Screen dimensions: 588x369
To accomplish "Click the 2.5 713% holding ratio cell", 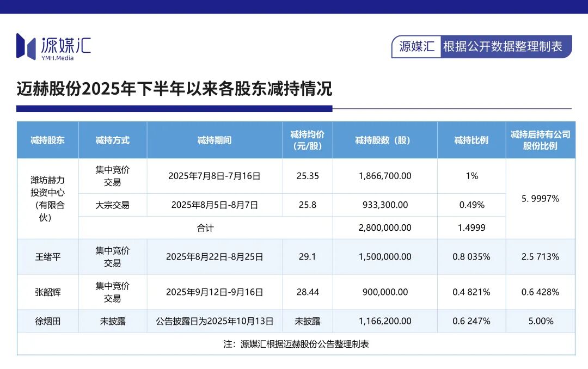I will coord(541,257).
